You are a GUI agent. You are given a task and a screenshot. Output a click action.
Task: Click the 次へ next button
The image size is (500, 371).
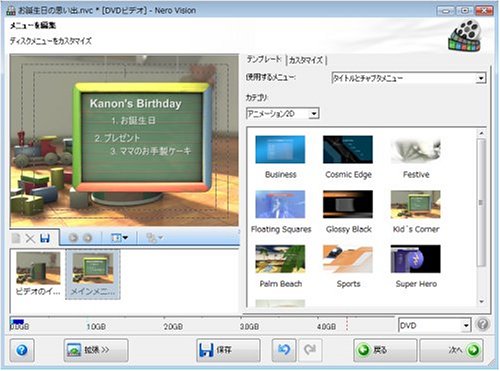451,350
